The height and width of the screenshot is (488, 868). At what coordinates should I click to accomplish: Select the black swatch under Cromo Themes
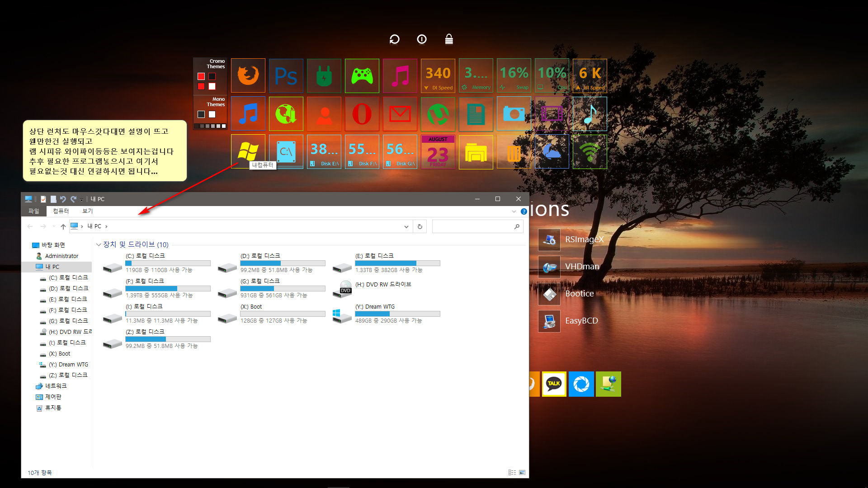click(212, 76)
